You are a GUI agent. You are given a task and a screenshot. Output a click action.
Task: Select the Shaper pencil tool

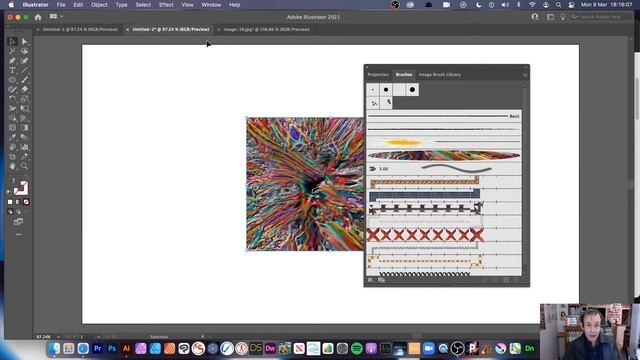(x=12, y=89)
